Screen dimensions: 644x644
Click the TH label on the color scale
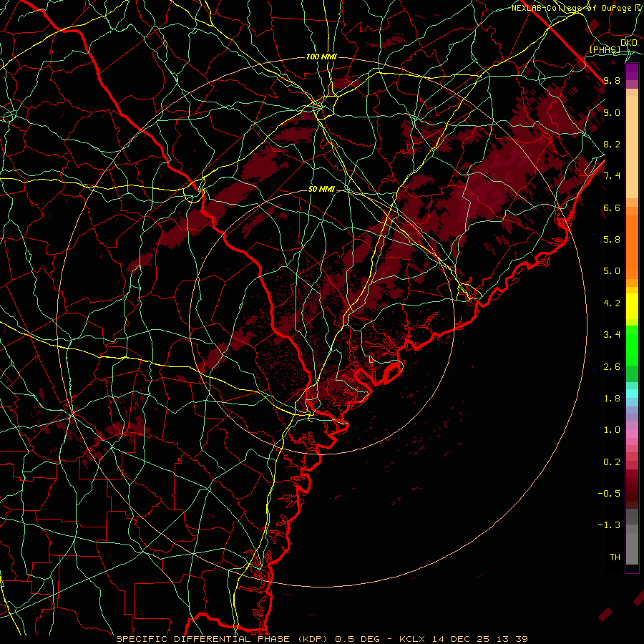click(615, 557)
